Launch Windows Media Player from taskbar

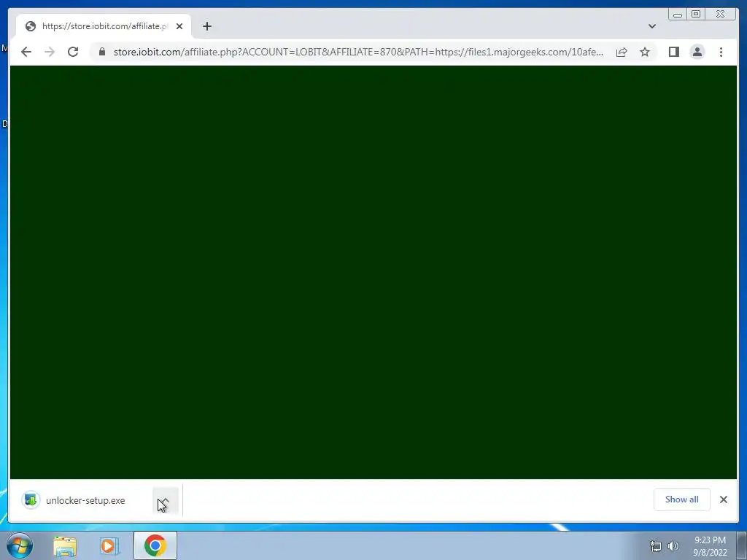point(109,546)
